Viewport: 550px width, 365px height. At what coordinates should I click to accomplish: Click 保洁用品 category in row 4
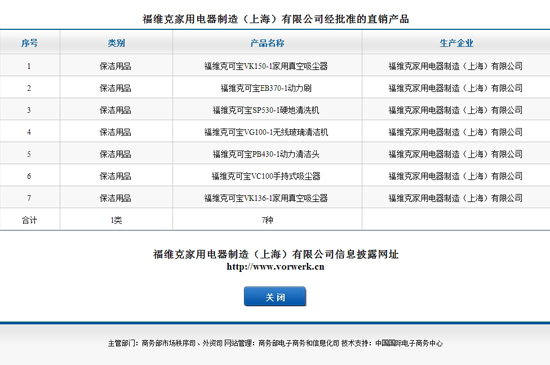coord(115,132)
